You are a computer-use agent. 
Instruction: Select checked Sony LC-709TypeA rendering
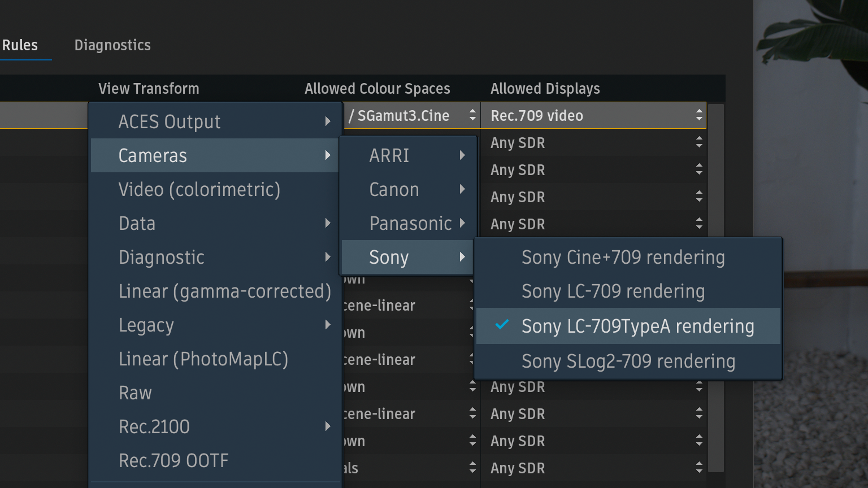(628, 326)
